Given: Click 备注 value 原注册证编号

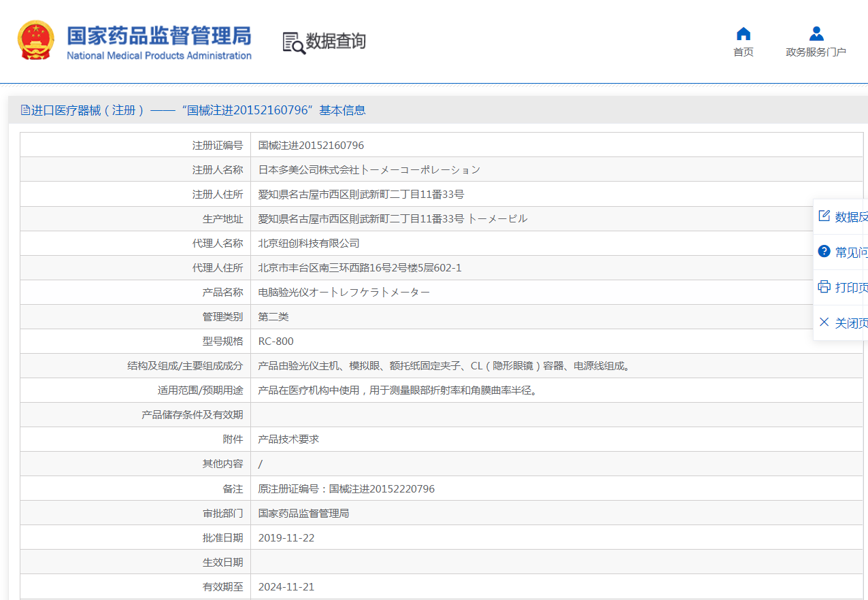Looking at the screenshot, I should (346, 488).
